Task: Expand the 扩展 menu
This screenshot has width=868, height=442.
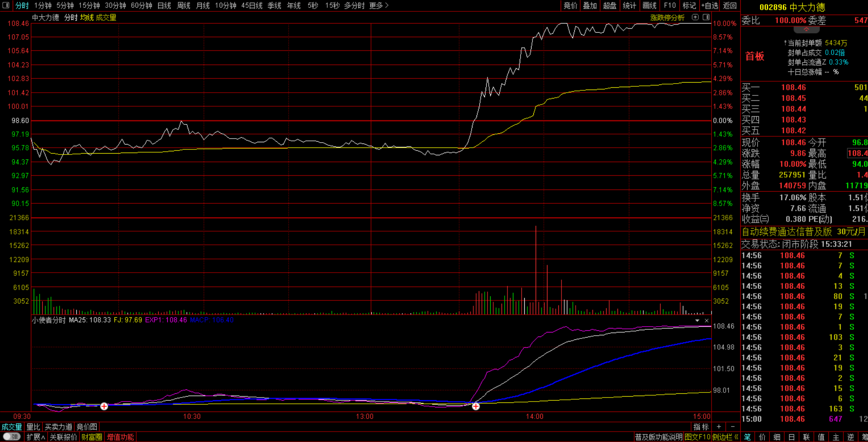Action: (x=36, y=437)
